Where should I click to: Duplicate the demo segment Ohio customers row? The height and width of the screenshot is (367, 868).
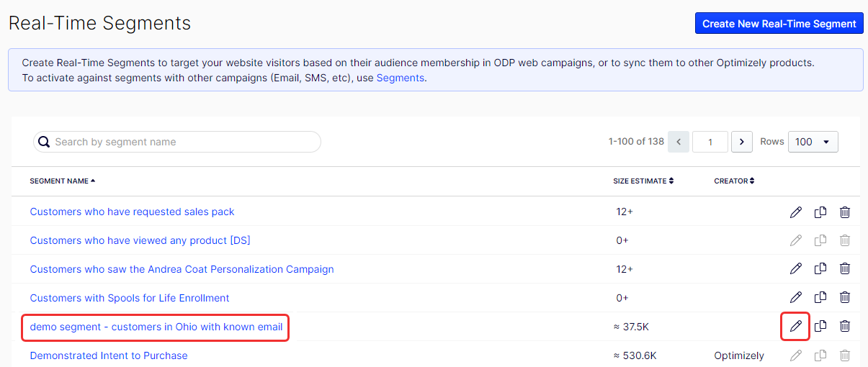click(x=820, y=327)
